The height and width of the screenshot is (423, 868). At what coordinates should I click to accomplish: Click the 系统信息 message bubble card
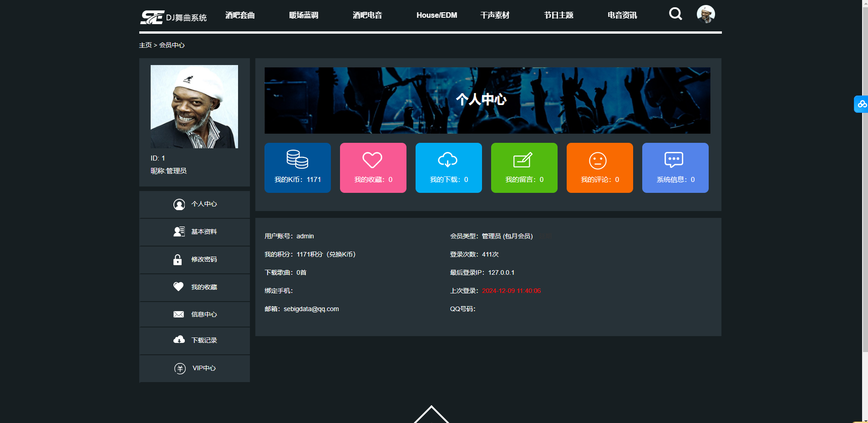[x=675, y=167]
